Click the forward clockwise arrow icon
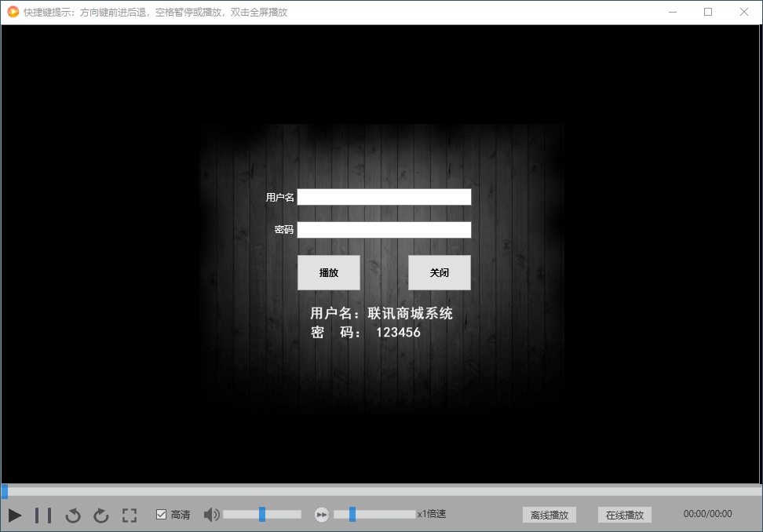Viewport: 763px width, 532px height. coord(101,515)
